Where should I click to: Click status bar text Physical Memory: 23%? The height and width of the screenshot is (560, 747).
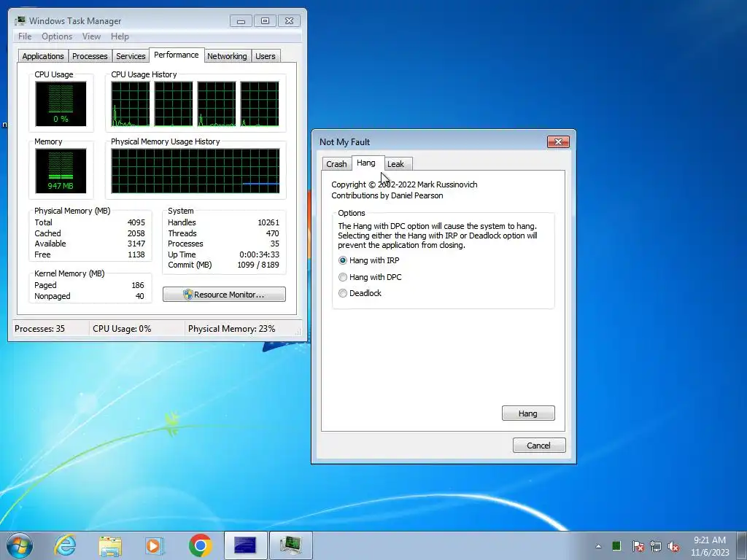coord(231,329)
